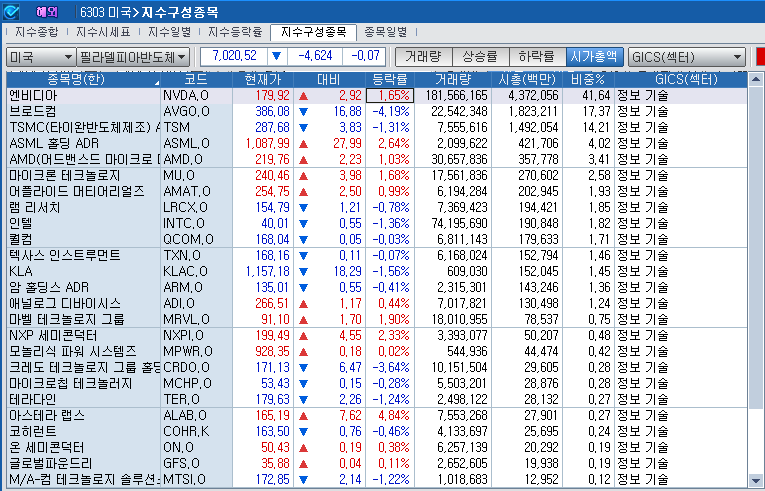Click 마이크론 테크놀로지 stock name
Image resolution: width=765 pixels, height=491 pixels.
[64, 176]
